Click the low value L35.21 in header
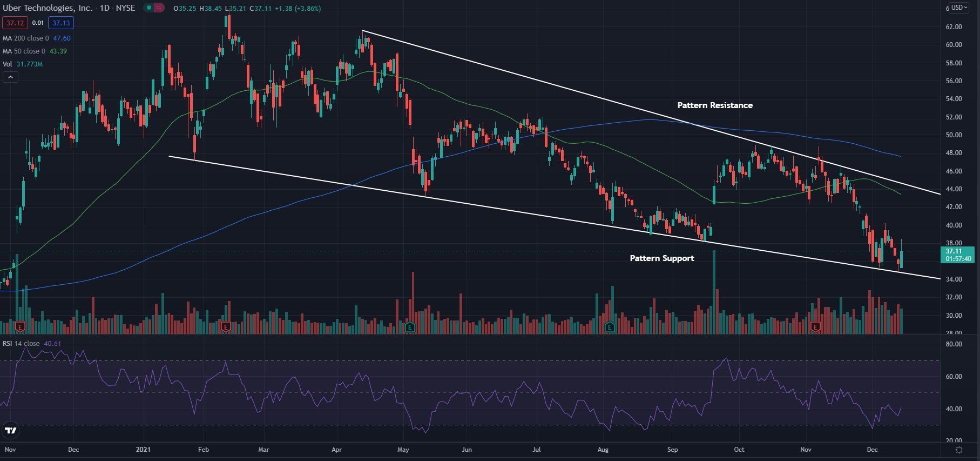 235,9
